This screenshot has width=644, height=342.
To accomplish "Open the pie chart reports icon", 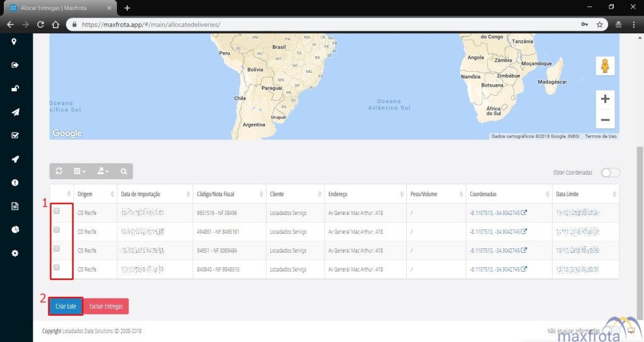I will coord(14,229).
